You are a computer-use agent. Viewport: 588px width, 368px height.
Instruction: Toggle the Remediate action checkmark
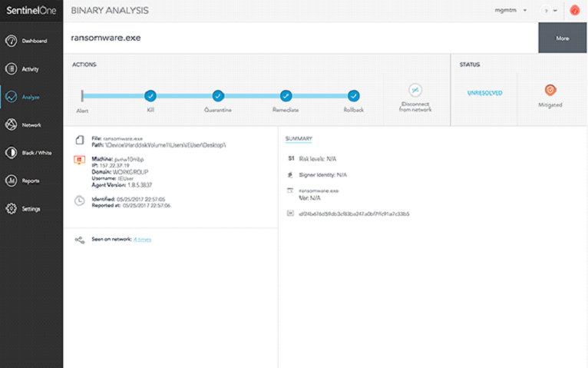(286, 96)
